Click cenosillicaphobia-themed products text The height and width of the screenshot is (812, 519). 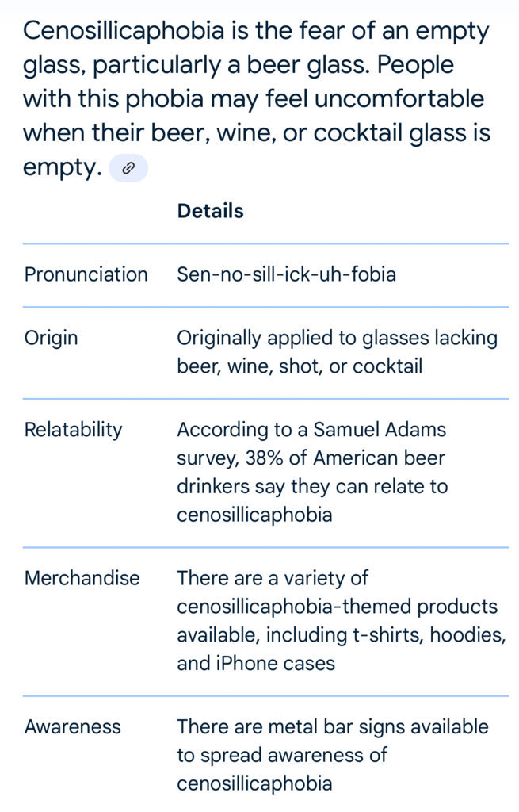tap(337, 607)
